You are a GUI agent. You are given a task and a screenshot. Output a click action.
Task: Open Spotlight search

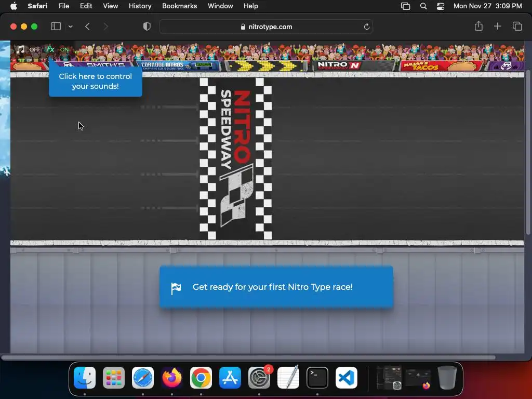[423, 6]
